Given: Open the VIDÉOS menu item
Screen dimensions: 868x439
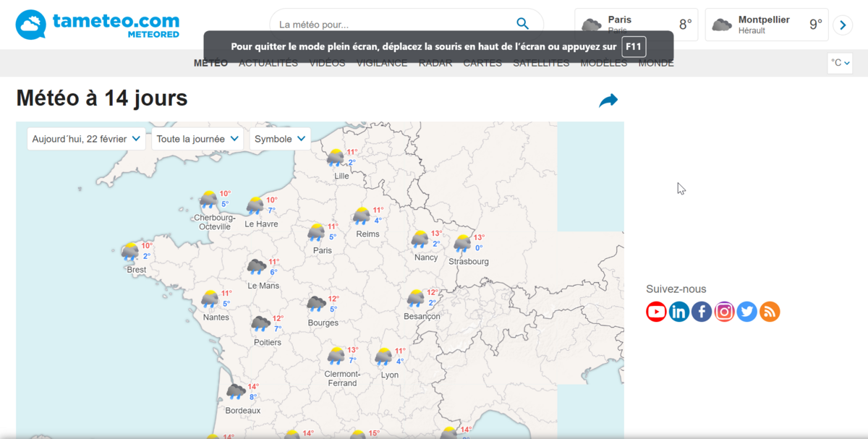Looking at the screenshot, I should coord(328,63).
